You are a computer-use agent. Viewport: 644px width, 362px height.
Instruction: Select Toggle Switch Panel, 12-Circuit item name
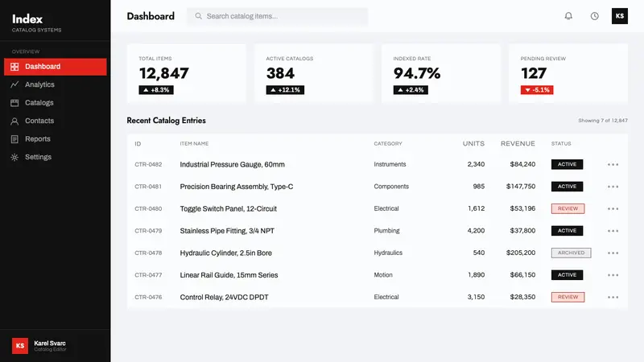pos(229,209)
